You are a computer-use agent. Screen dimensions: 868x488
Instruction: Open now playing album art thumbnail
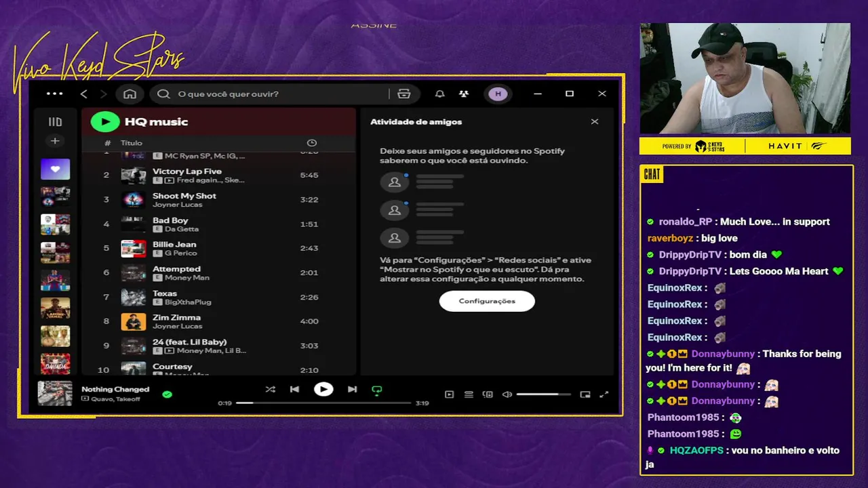(55, 393)
